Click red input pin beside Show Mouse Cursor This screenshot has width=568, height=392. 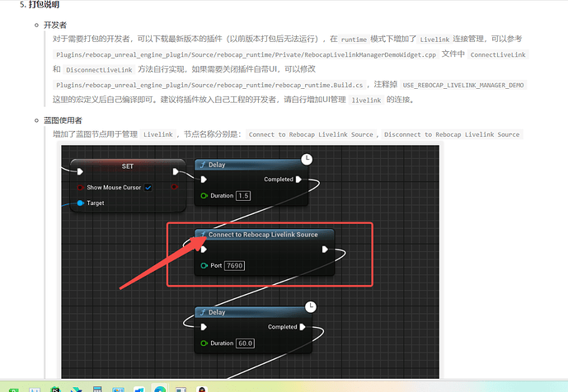click(80, 188)
